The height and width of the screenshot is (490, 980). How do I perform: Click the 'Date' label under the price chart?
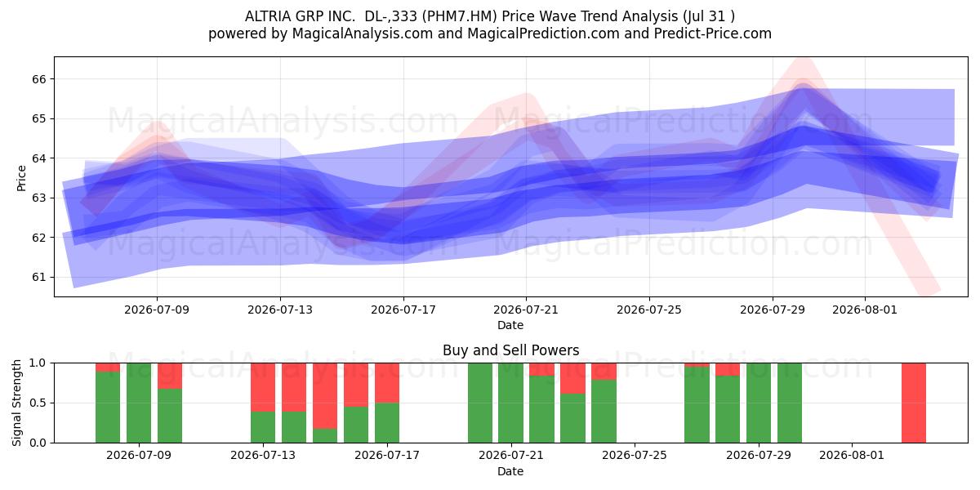(510, 325)
